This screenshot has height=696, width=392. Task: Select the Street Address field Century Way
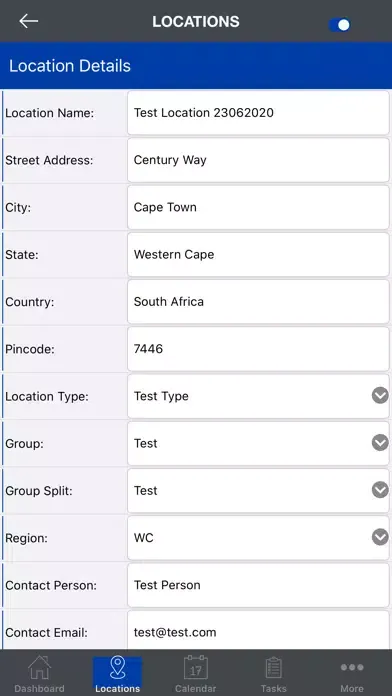pos(258,160)
